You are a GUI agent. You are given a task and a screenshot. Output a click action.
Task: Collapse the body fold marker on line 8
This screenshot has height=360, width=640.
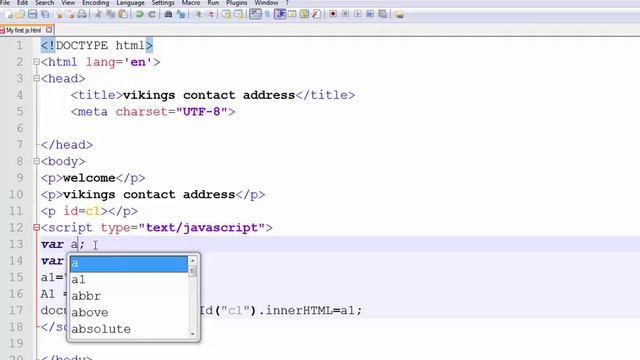36,161
